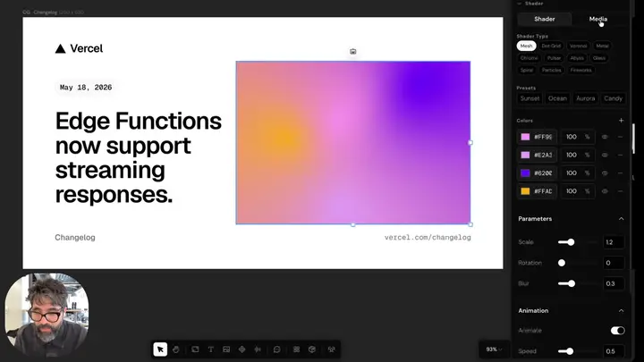The width and height of the screenshot is (644, 362).
Task: Click the diamond shape tool icon
Action: pos(241,349)
